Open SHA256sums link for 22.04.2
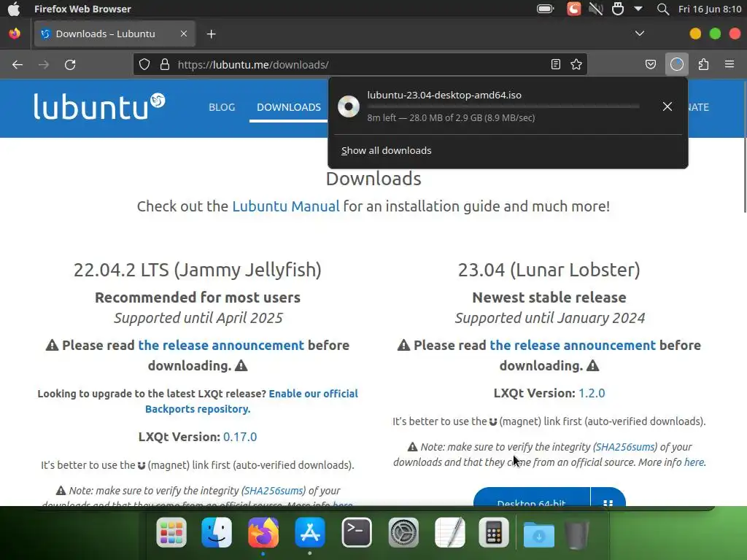Viewport: 747px width, 560px height. click(274, 491)
